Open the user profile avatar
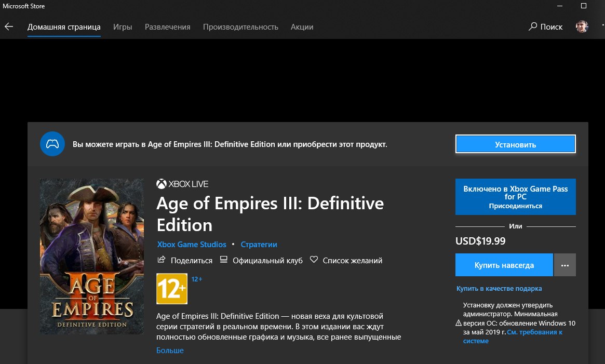 582,26
